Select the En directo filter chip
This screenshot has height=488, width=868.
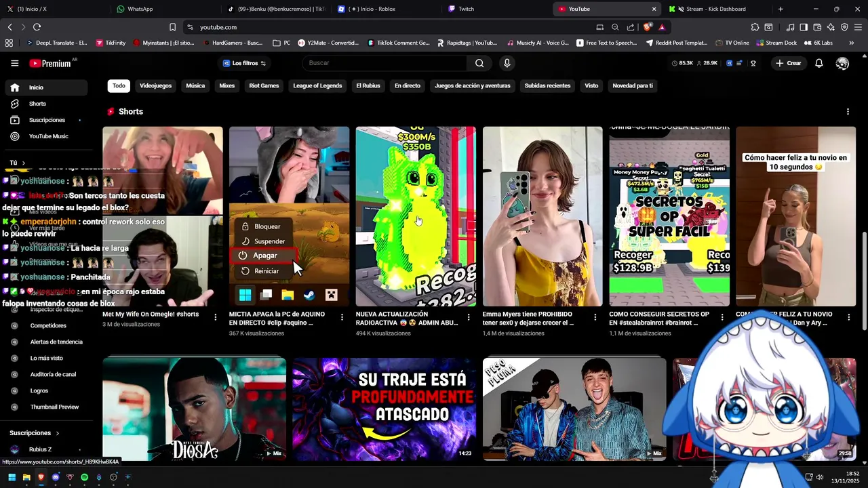pyautogui.click(x=408, y=86)
